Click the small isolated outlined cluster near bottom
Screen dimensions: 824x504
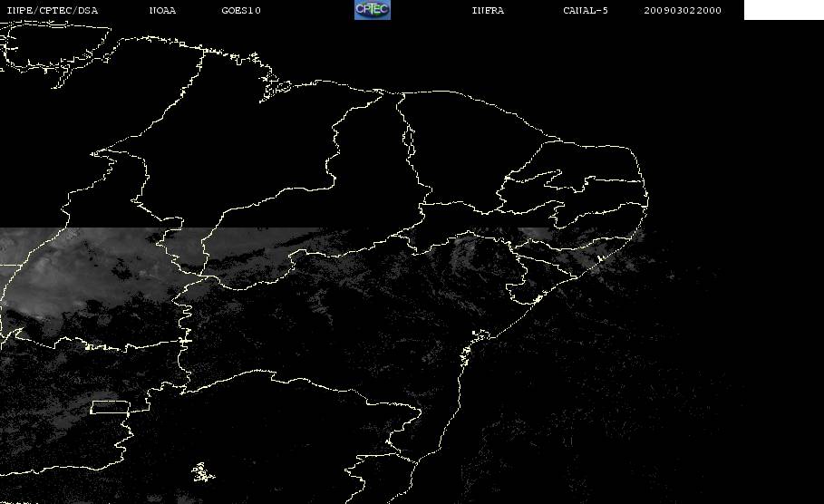coord(202,472)
